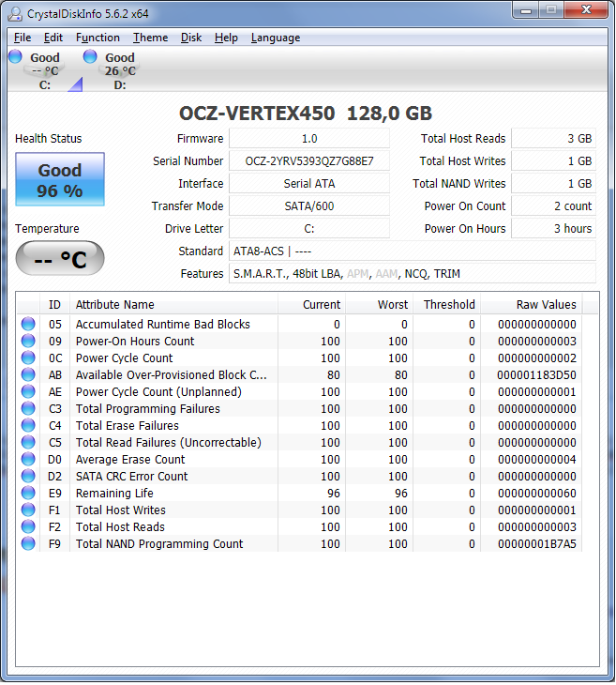The image size is (616, 685).
Task: Click the Worst column header
Action: coord(380,304)
